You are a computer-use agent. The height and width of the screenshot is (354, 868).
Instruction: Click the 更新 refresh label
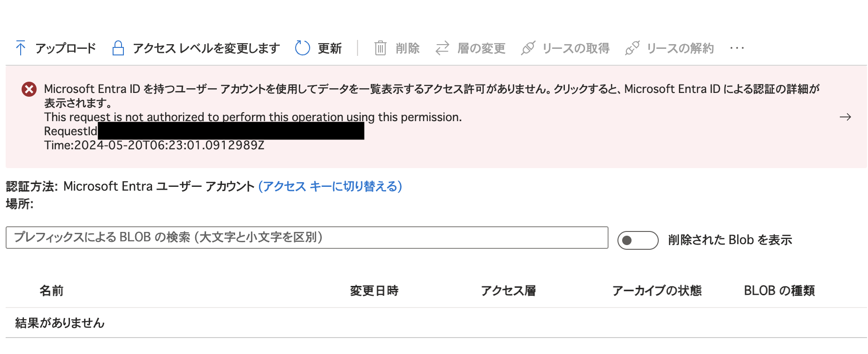click(329, 48)
